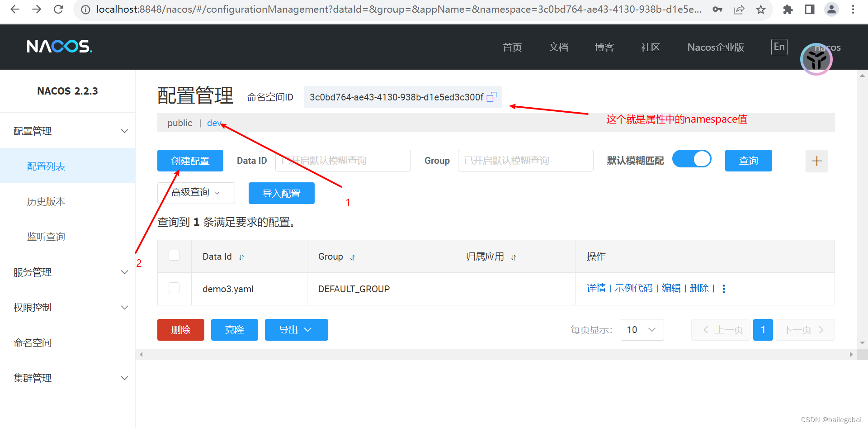The width and height of the screenshot is (868, 428).
Task: Open the browser extensions puzzle icon
Action: pyautogui.click(x=788, y=10)
